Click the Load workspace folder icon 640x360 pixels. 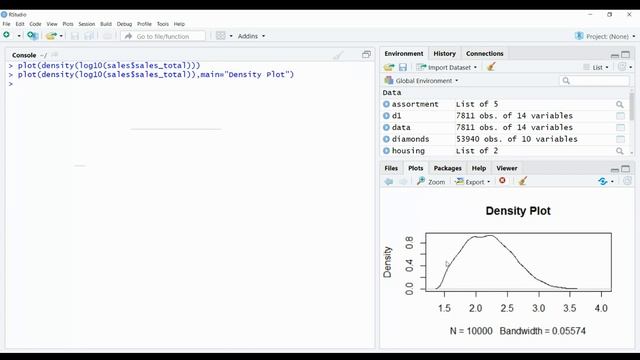point(389,67)
